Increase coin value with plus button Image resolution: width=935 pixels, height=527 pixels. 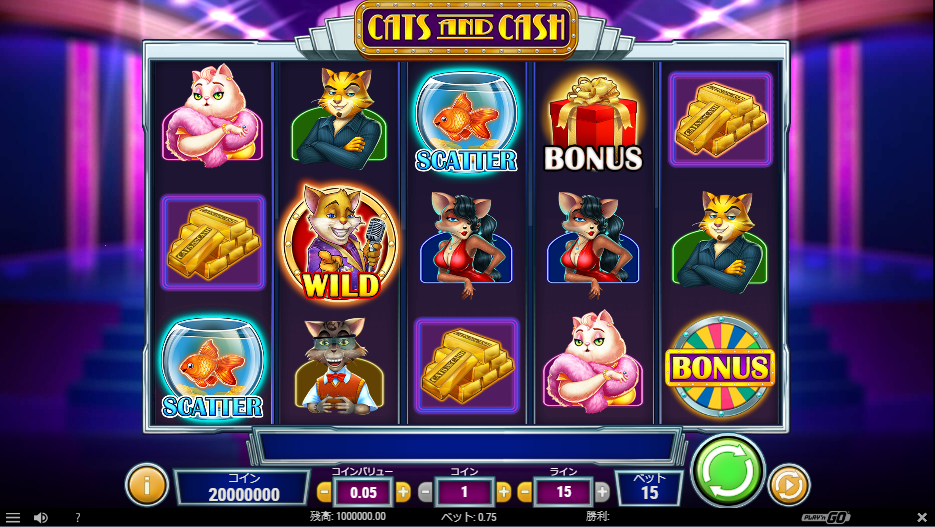pos(403,492)
